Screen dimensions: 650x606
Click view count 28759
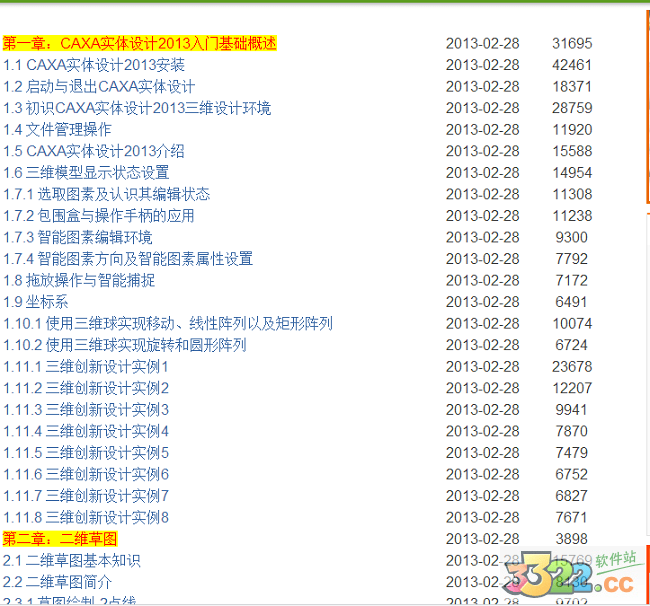[x=572, y=108]
